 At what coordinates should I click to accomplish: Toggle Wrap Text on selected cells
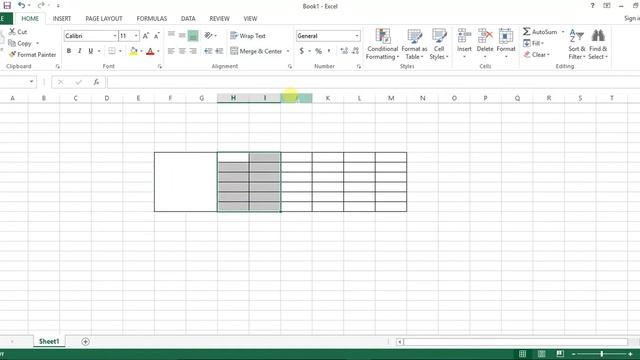(x=248, y=36)
